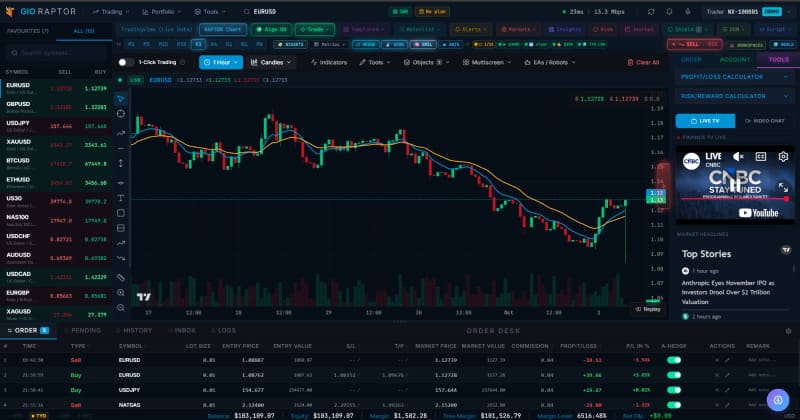Click the red Sell quick-trade button

point(694,44)
